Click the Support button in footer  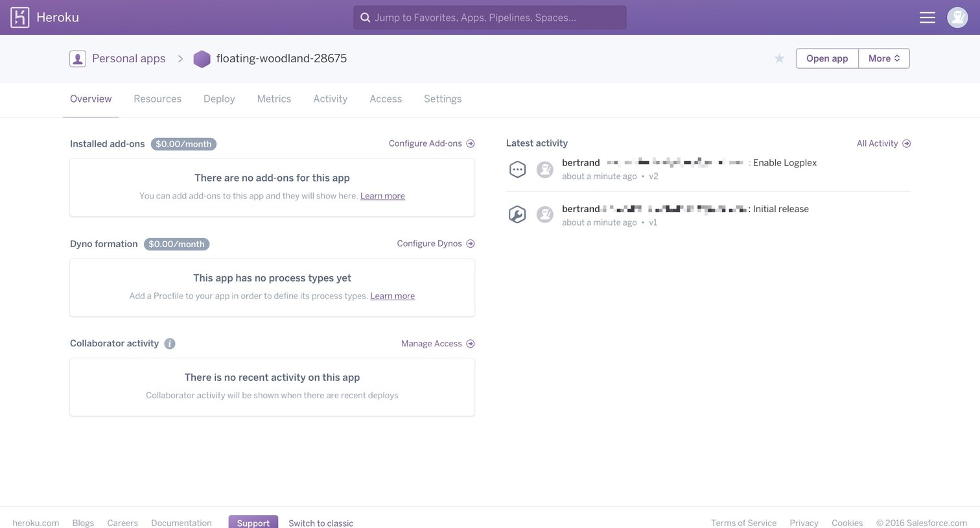click(x=253, y=522)
